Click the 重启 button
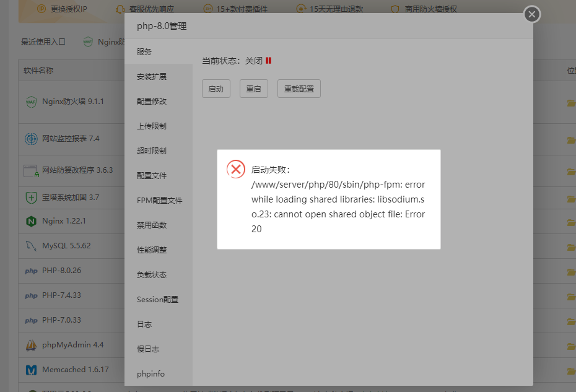576x392 pixels. pos(254,89)
